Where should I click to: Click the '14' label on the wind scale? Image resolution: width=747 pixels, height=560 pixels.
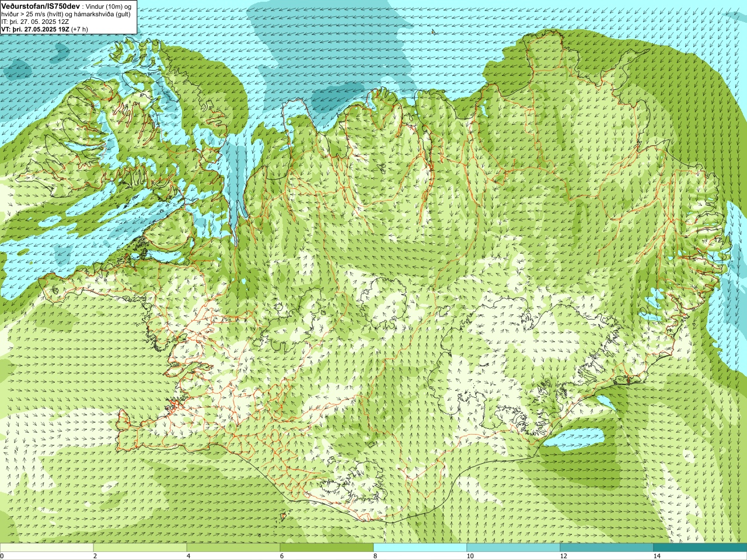[x=657, y=556]
